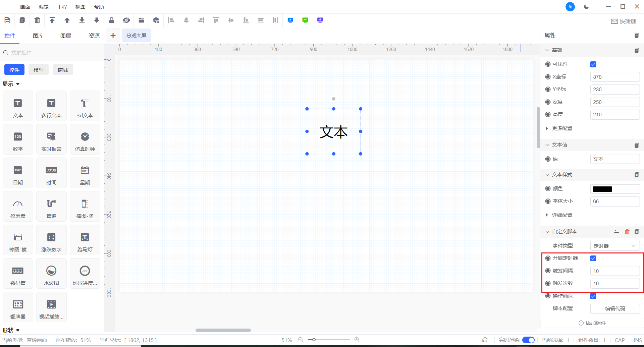This screenshot has width=644, height=347.
Task: Choose the 水波图 widget icon
Action: [51, 274]
